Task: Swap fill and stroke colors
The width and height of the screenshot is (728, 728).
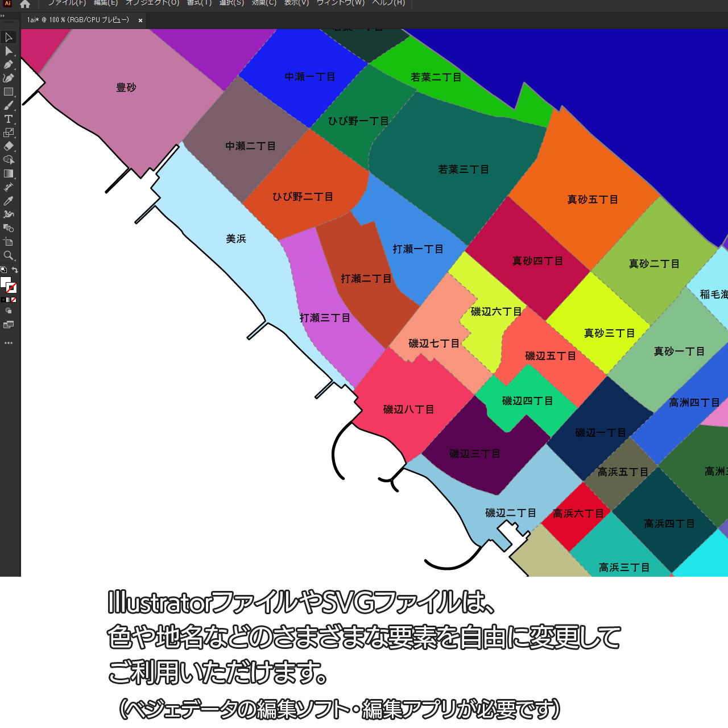Action: 15,270
